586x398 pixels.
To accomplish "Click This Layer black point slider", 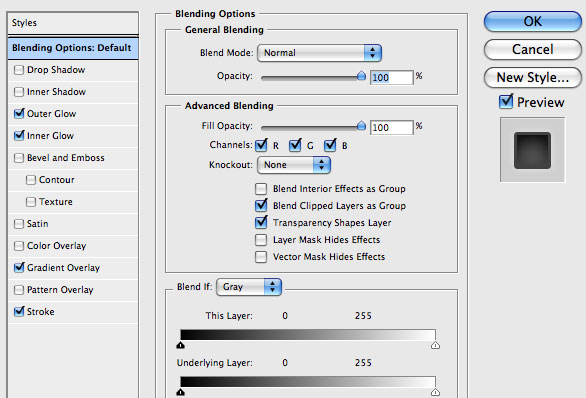I will pyautogui.click(x=181, y=345).
